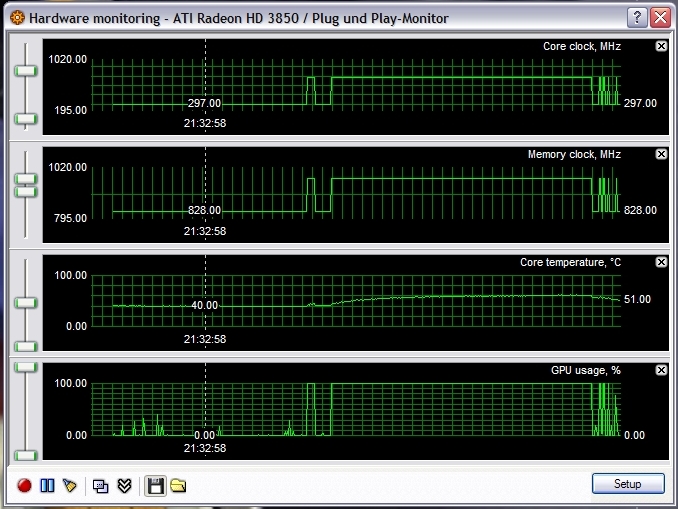Click the help question mark button
This screenshot has height=509, width=678.
coord(637,18)
